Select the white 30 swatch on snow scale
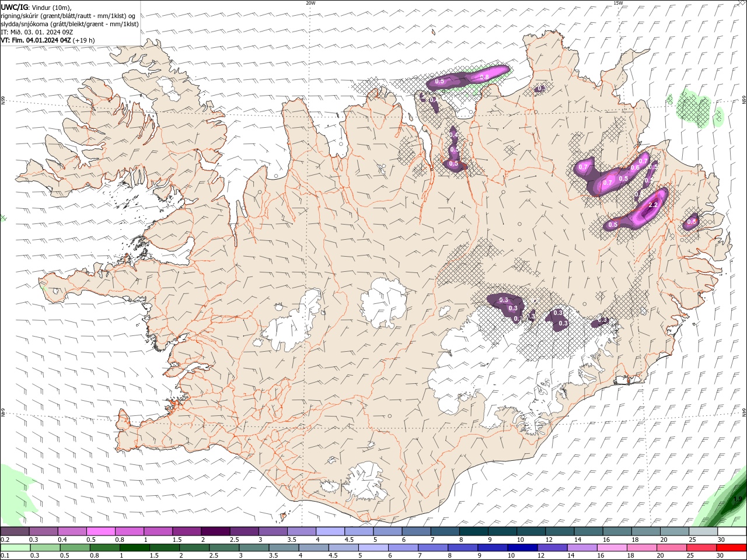Screen dimensions: 747x560 coord(732,531)
